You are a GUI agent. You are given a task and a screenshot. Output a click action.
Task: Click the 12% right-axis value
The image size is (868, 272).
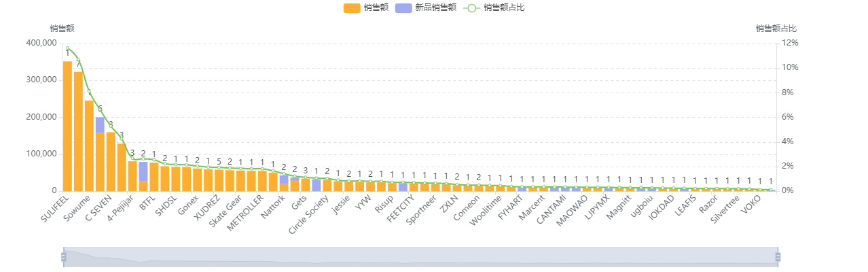(791, 43)
